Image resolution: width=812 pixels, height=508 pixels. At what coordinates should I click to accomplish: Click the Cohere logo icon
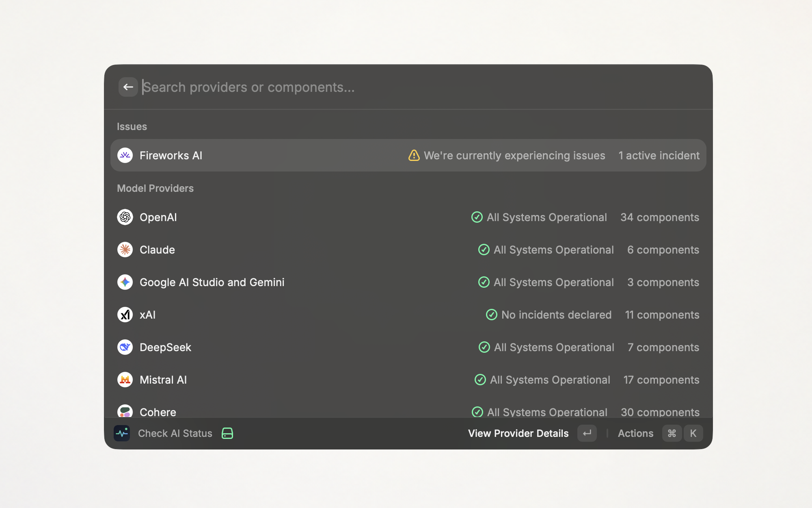point(125,411)
